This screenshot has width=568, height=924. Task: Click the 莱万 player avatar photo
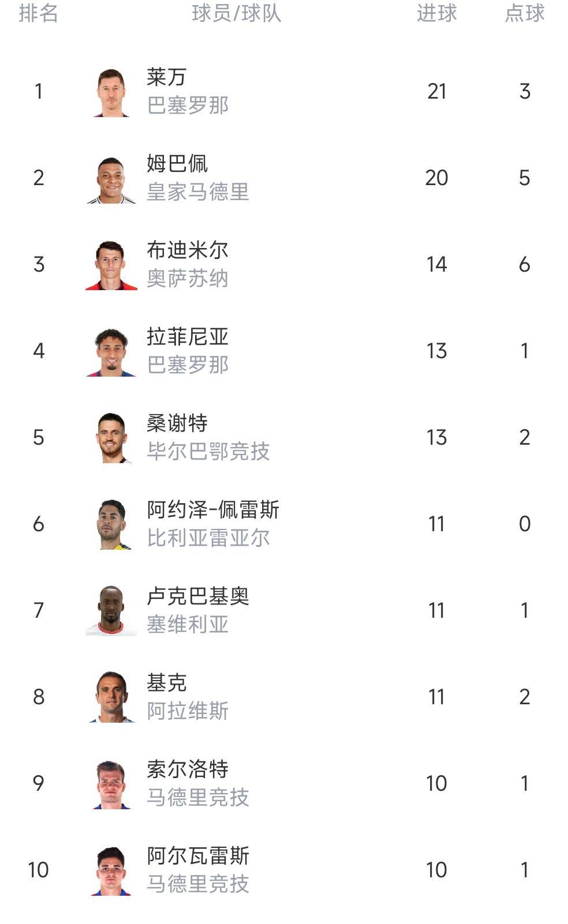(111, 92)
